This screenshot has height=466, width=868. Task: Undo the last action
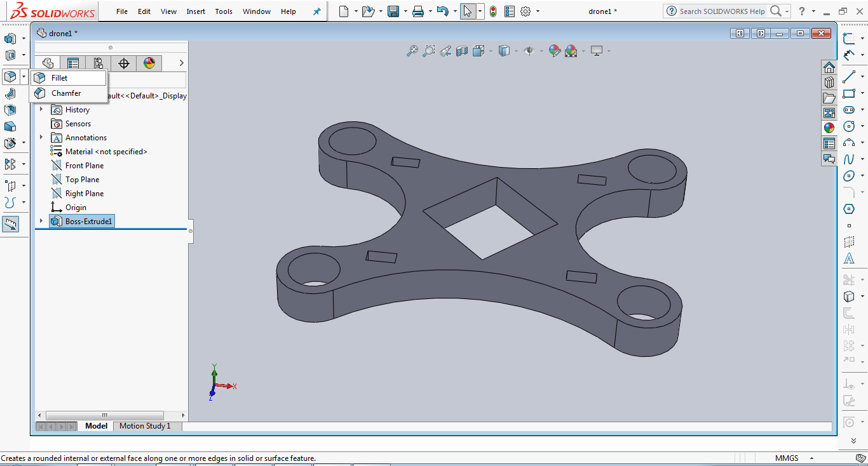pyautogui.click(x=443, y=11)
